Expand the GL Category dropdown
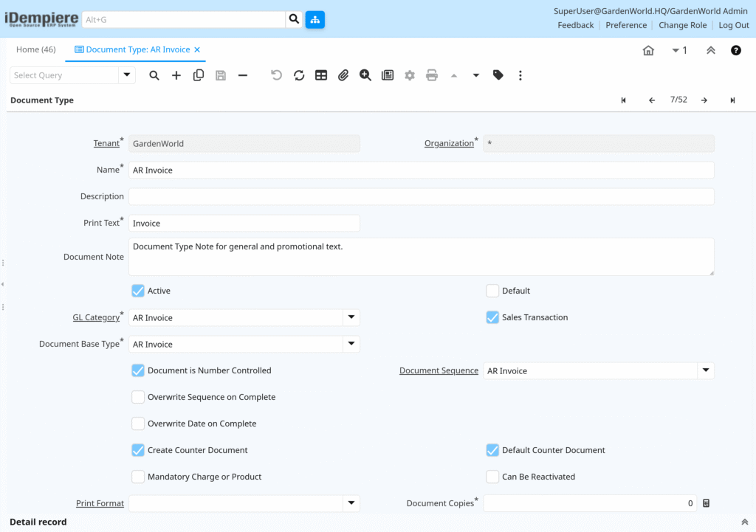Image resolution: width=756 pixels, height=532 pixels. (351, 317)
